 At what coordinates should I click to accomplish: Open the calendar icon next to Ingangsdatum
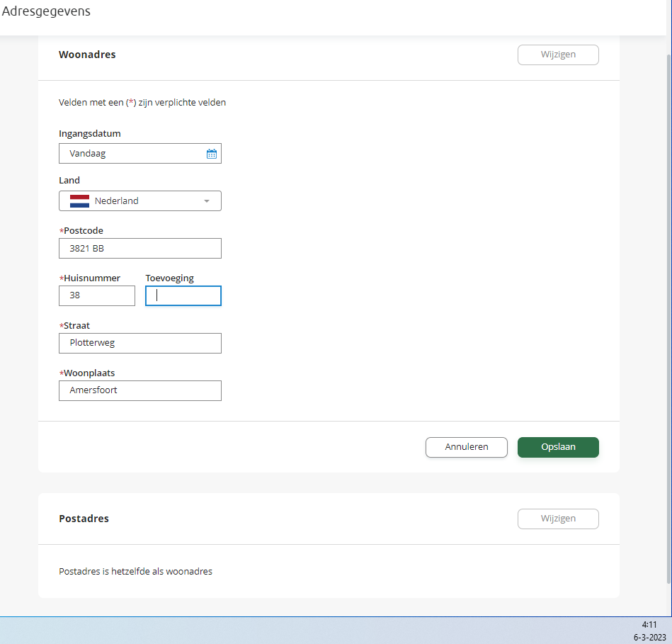coord(211,153)
